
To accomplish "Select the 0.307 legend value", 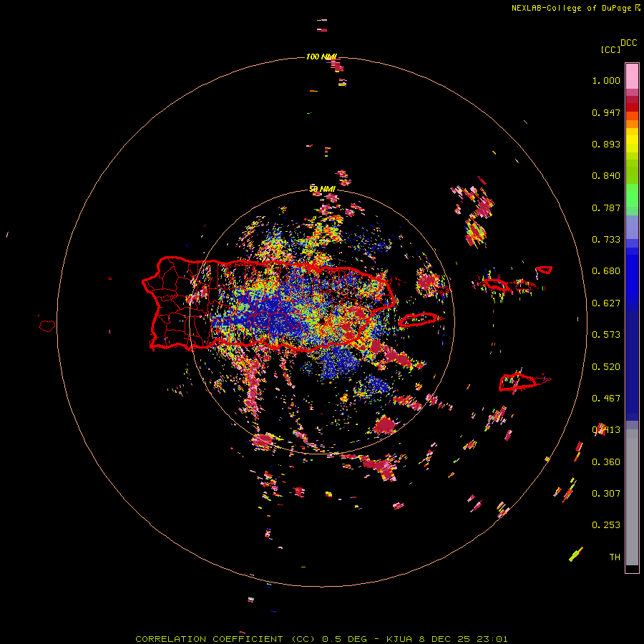I will (x=606, y=494).
